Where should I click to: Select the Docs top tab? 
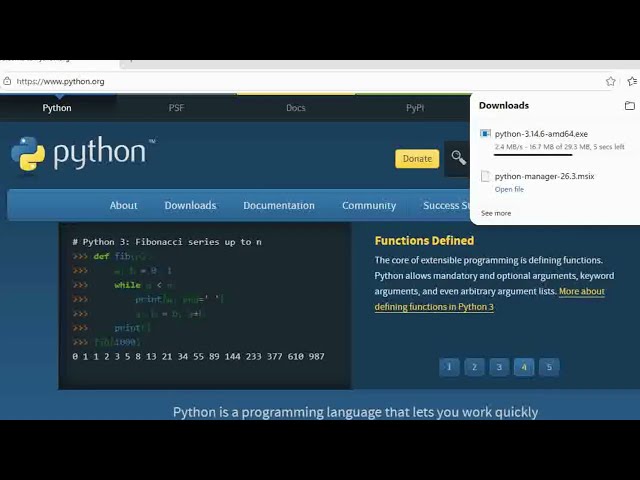coord(296,108)
